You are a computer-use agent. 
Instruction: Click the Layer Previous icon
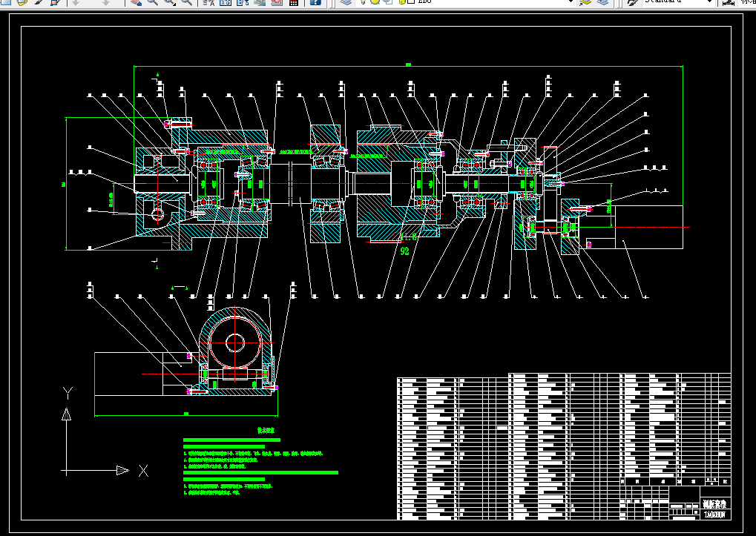pyautogui.click(x=602, y=2)
